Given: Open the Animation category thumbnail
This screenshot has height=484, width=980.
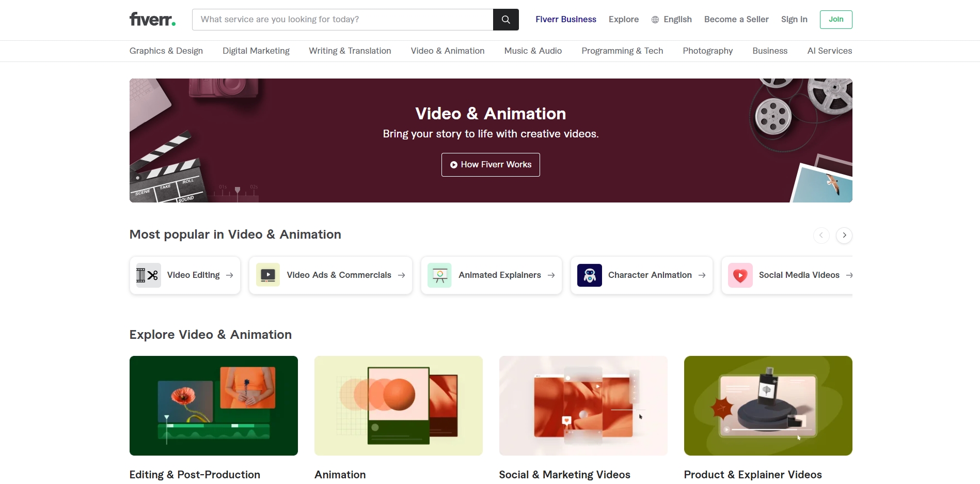Looking at the screenshot, I should click(399, 405).
